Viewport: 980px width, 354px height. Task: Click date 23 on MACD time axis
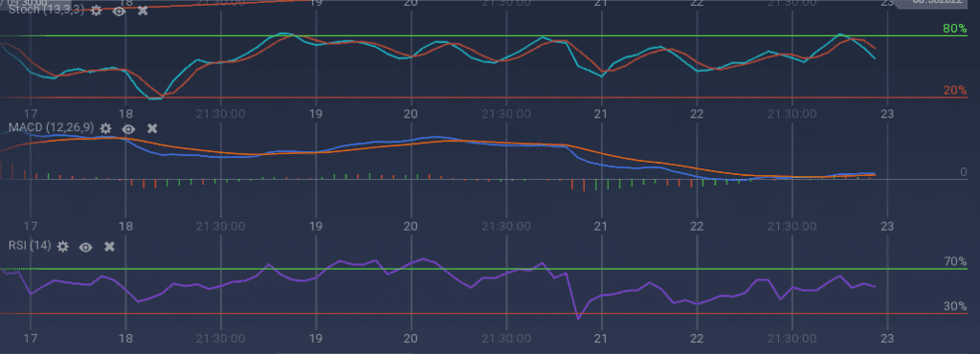[x=887, y=226]
